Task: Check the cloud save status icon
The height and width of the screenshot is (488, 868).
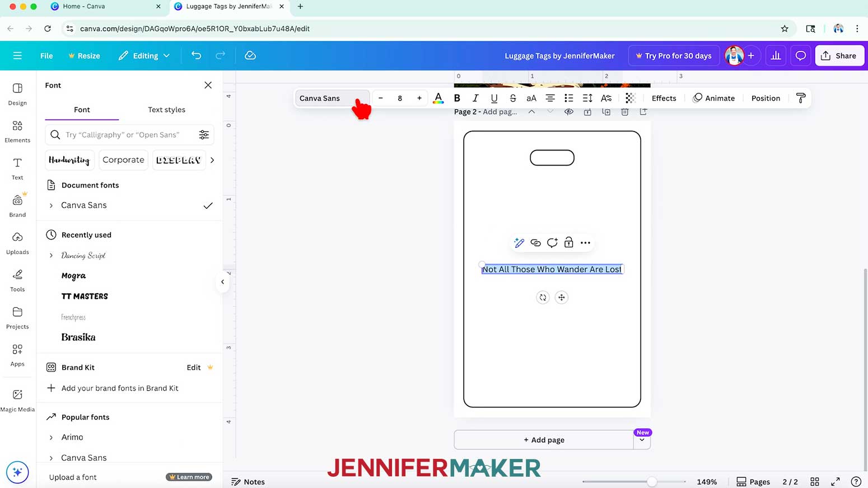Action: 250,55
